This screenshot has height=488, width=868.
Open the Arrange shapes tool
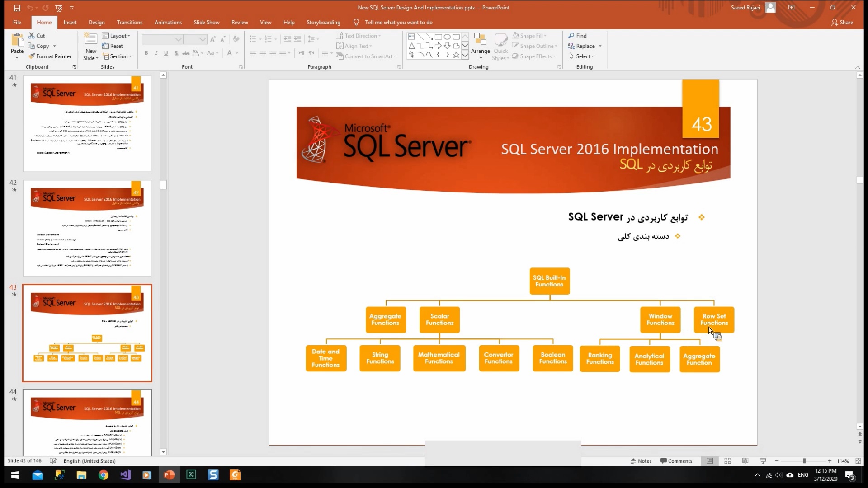(x=480, y=45)
